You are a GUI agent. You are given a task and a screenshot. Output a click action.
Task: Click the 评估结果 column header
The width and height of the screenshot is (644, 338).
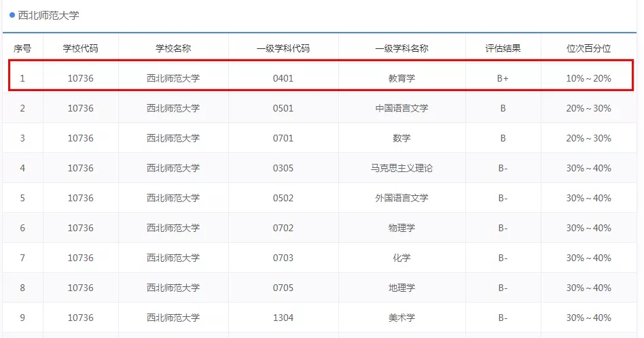click(503, 48)
